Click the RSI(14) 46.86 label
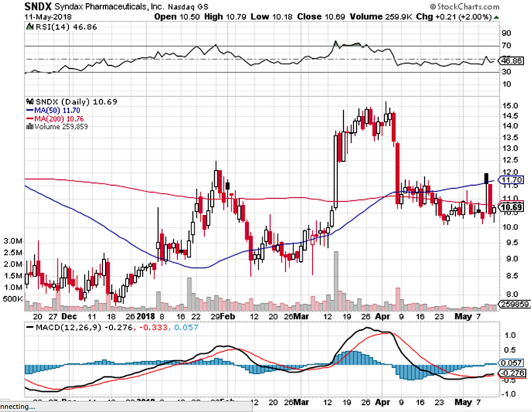The height and width of the screenshot is (412, 532). click(66, 27)
